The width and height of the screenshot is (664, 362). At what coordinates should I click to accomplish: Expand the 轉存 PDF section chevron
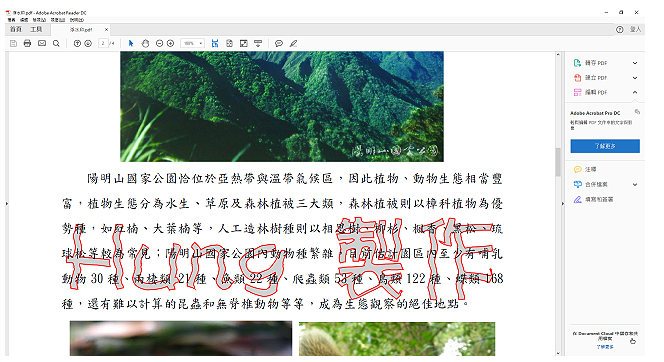635,63
